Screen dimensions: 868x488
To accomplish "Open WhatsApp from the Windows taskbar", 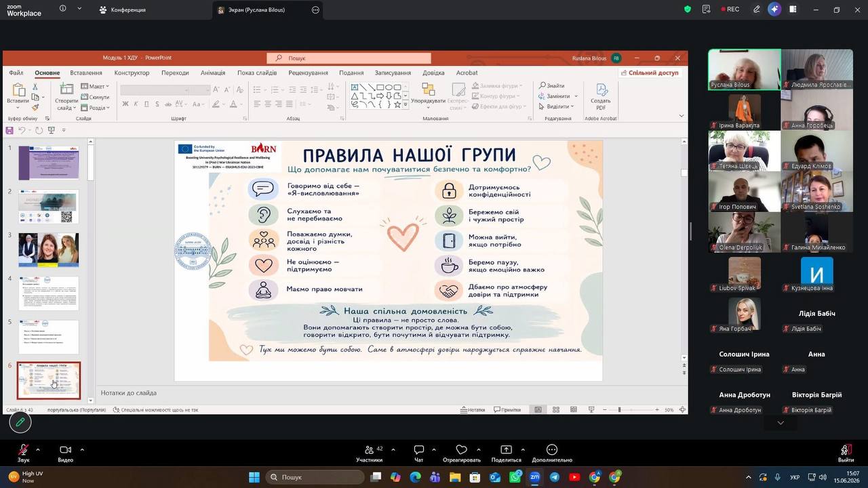I will pos(515,477).
